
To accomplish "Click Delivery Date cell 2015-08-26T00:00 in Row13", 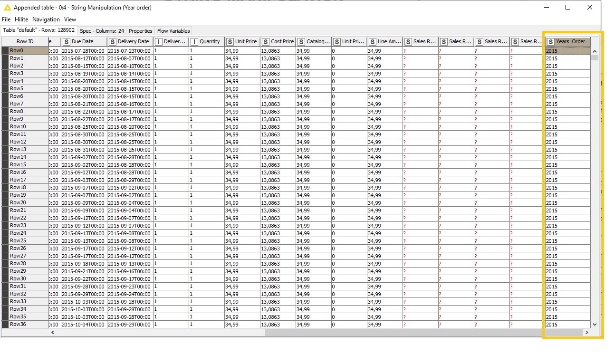I will coord(130,150).
